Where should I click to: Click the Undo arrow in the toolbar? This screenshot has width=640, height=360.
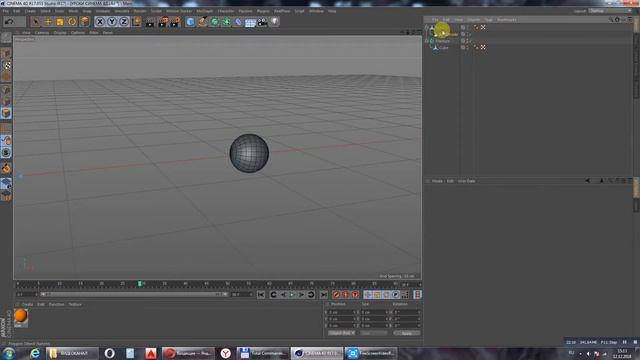9,22
